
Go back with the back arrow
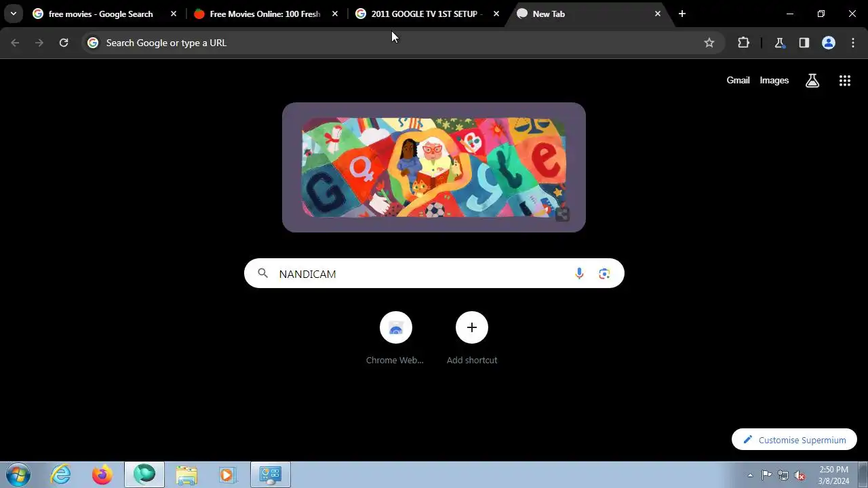pos(15,43)
